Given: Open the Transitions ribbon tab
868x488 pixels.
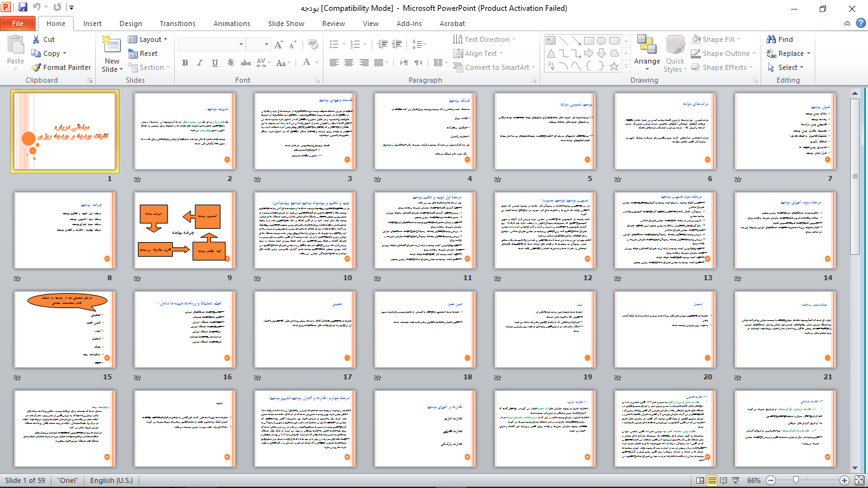Looking at the screenshot, I should coord(177,24).
